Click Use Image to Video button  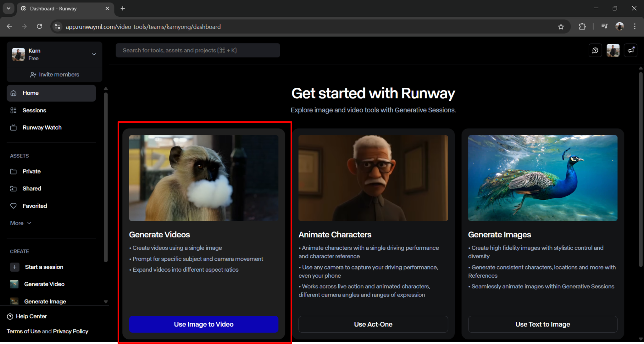204,324
